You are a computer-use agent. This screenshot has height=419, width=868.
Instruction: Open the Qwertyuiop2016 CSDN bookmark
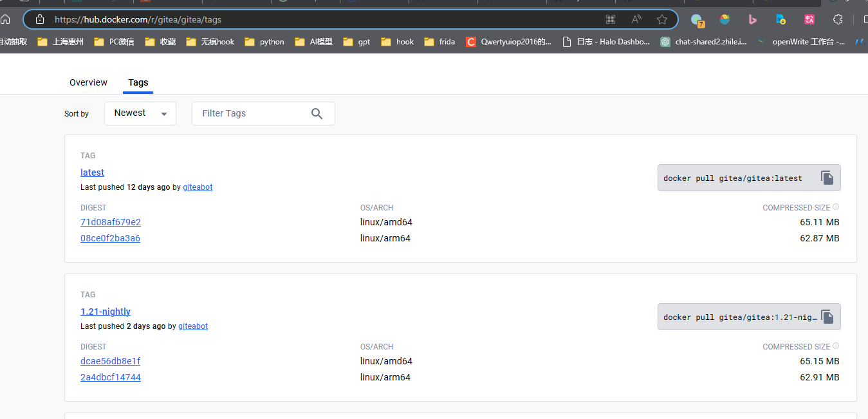coord(508,42)
